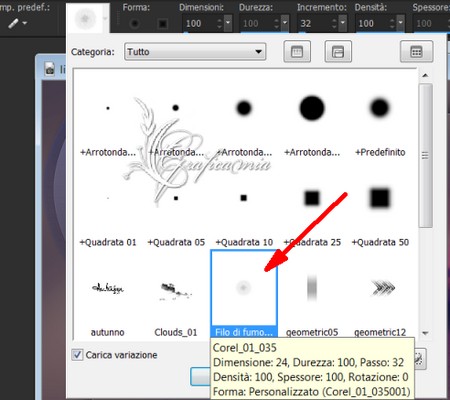The image size is (450, 400).
Task: Click the brush list scroll down arrow
Action: (x=425, y=333)
